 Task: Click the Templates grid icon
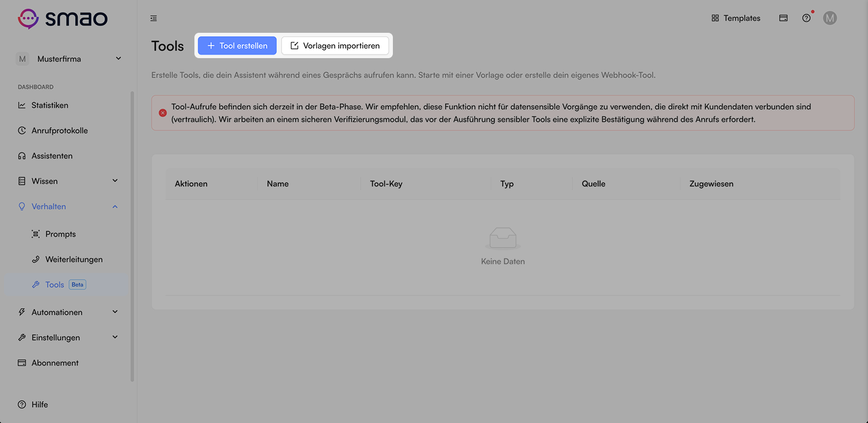tap(715, 18)
